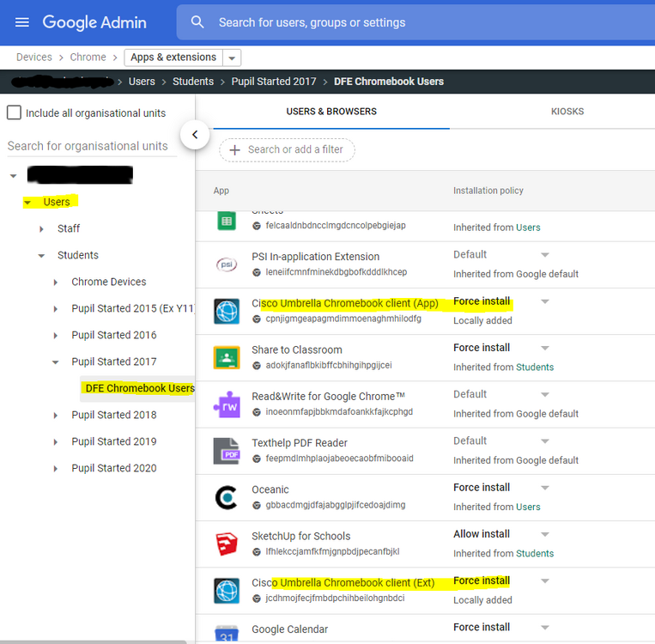Click web store icon beside lfhlekccjamfkfmjgnpbdjpecanfbjkl
This screenshot has height=644, width=655.
[x=257, y=552]
